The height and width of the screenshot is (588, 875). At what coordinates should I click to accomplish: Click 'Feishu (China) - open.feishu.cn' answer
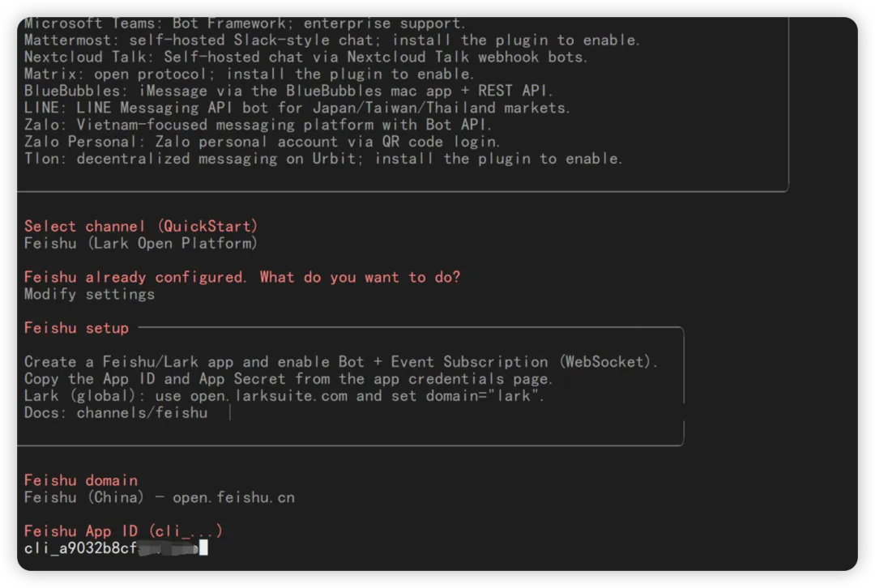pos(159,497)
